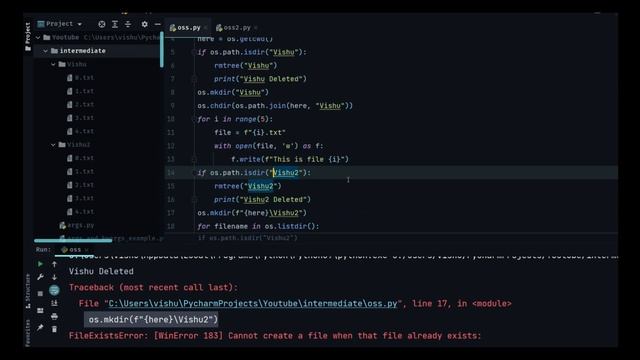
Task: Click the down arrow in Run console
Action: (54, 277)
